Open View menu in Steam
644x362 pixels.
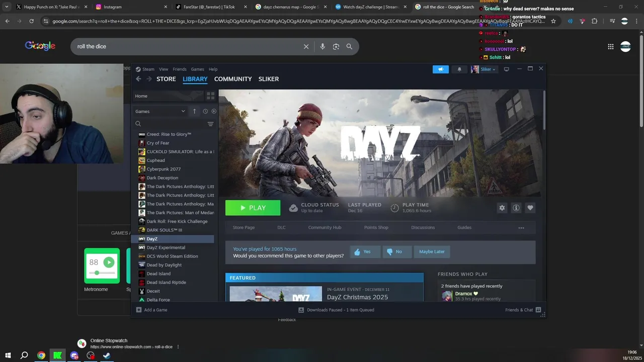pyautogui.click(x=164, y=69)
